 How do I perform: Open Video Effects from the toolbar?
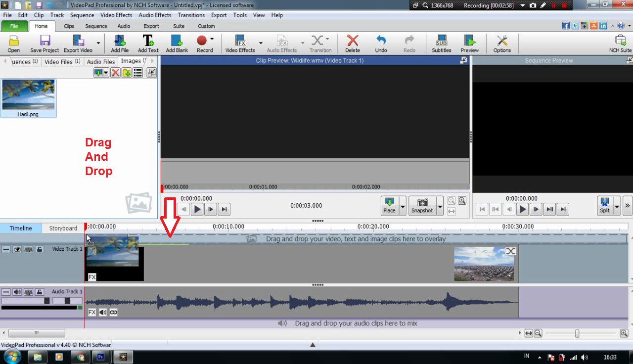coord(240,44)
